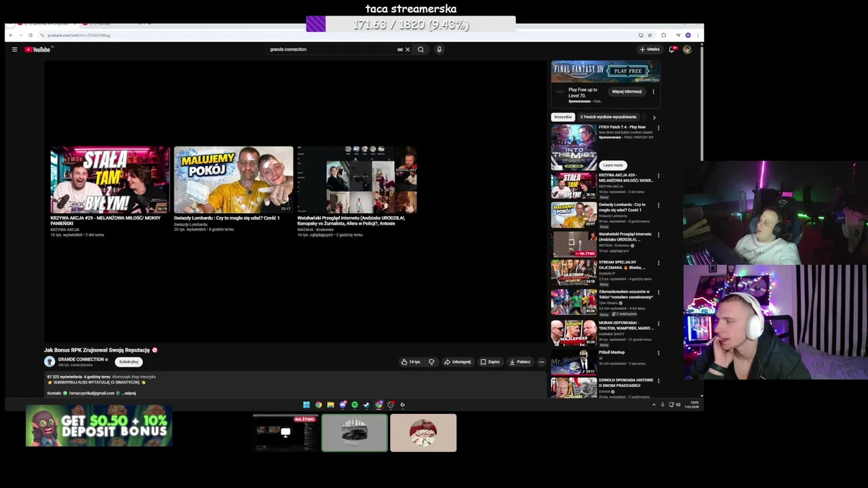The height and width of the screenshot is (488, 868).
Task: Select the youtube.com address bar
Action: tap(339, 35)
